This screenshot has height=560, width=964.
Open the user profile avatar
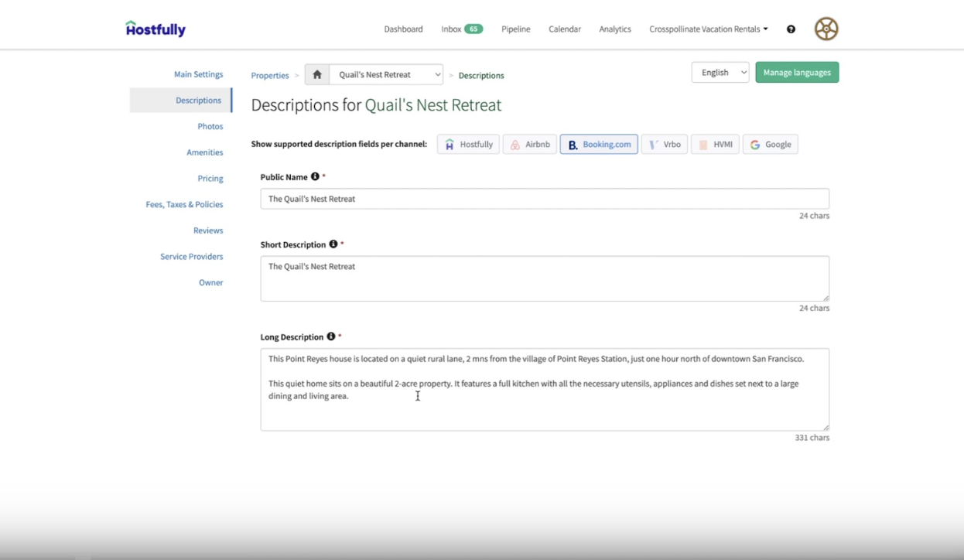coord(826,29)
